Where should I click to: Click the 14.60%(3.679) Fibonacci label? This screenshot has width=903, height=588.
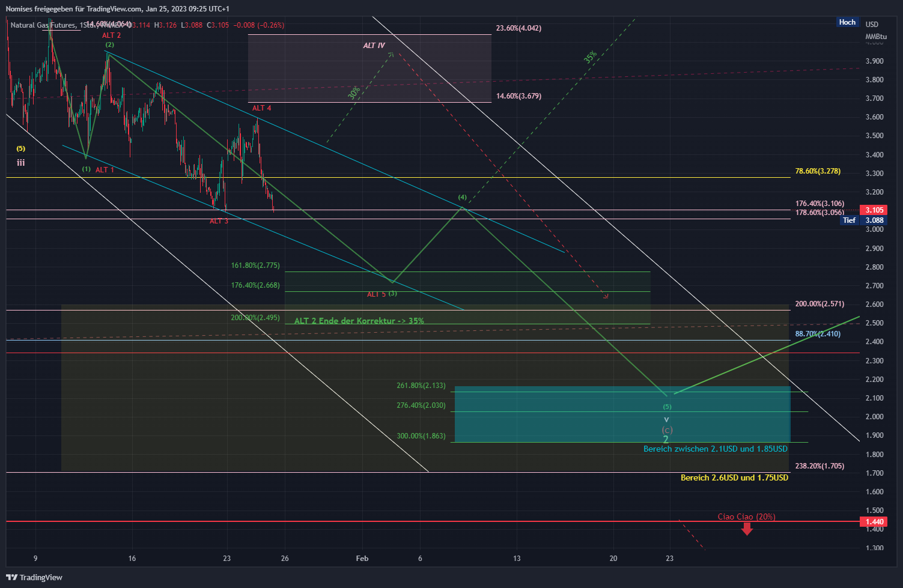coord(518,96)
